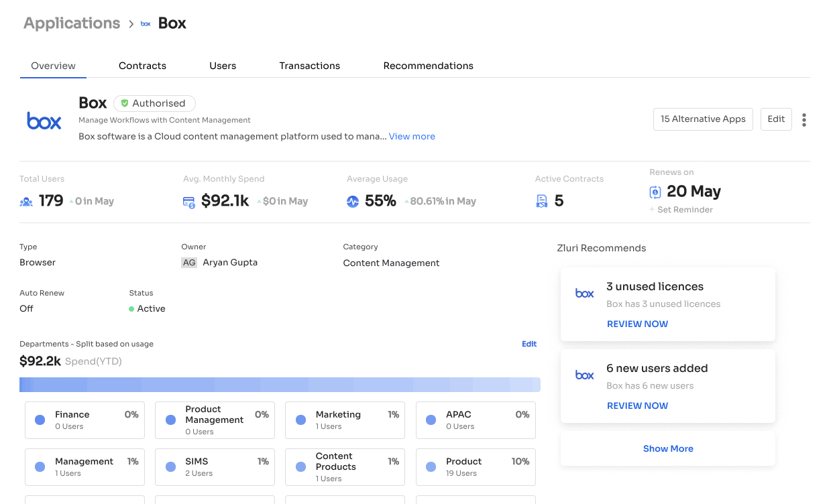The image size is (831, 504).
Task: Go back to Applications via breadcrumb
Action: [x=72, y=23]
